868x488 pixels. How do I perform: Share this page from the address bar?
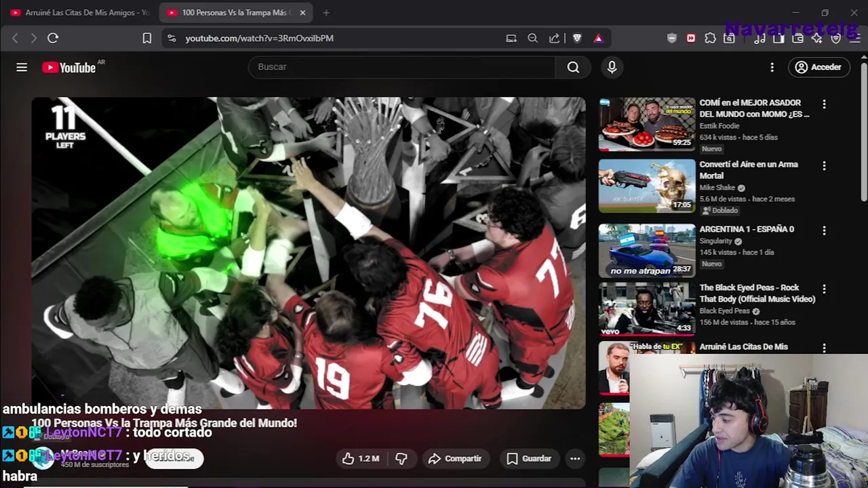[x=555, y=39]
